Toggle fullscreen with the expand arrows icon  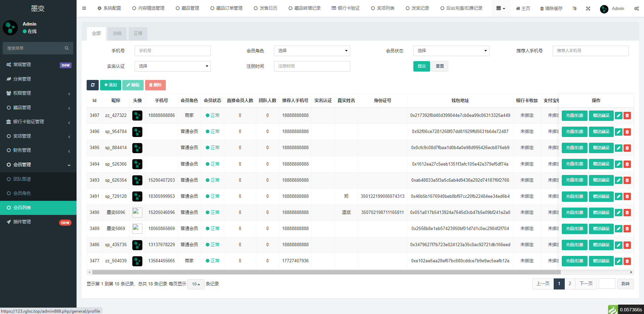(x=588, y=9)
